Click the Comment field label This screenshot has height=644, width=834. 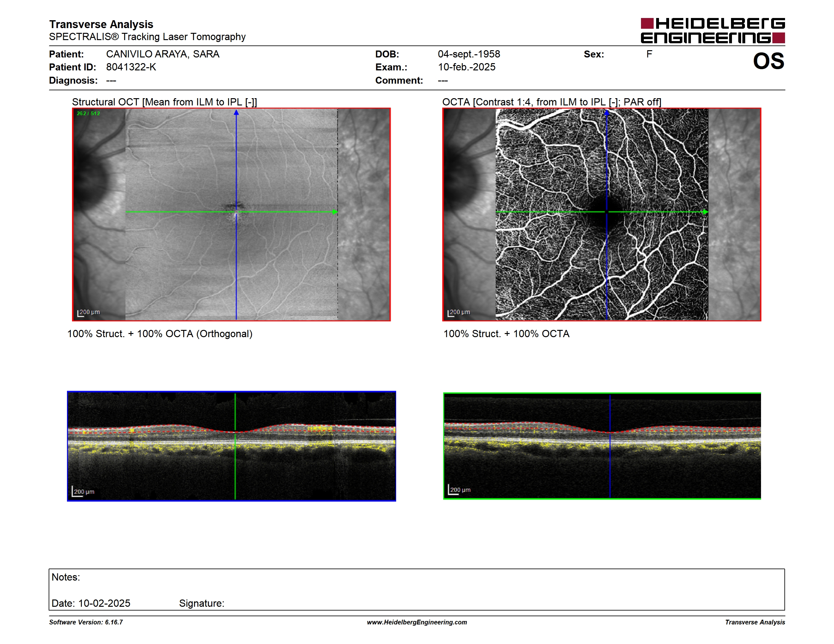tap(399, 80)
